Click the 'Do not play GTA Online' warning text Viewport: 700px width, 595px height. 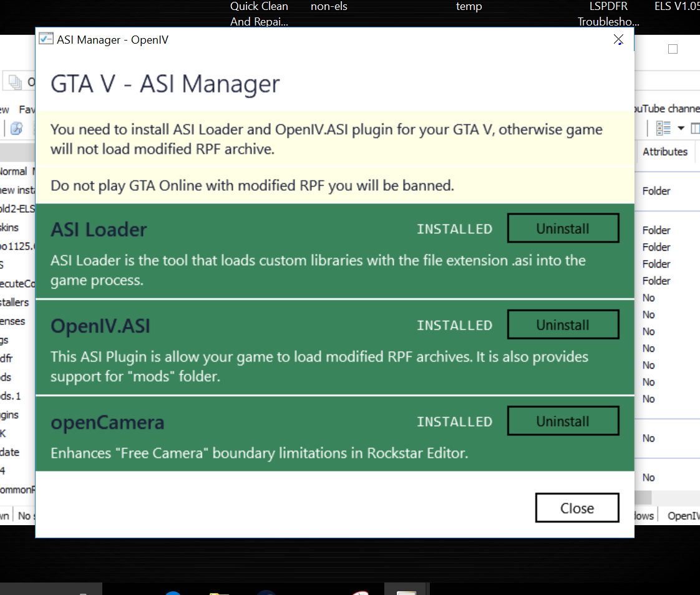pyautogui.click(x=252, y=185)
